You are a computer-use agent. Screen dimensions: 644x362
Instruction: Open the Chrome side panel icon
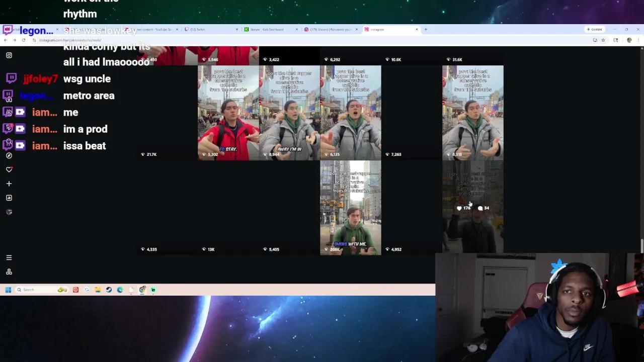click(x=616, y=40)
